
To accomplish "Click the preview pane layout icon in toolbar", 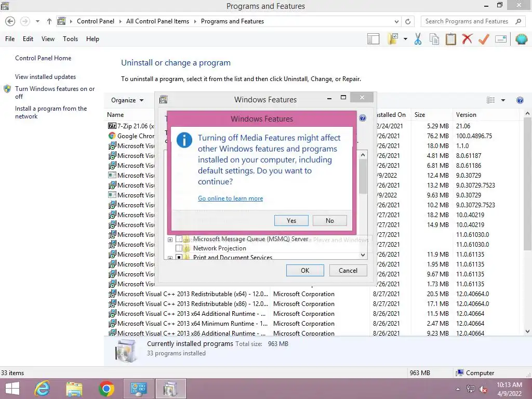I will [373, 39].
